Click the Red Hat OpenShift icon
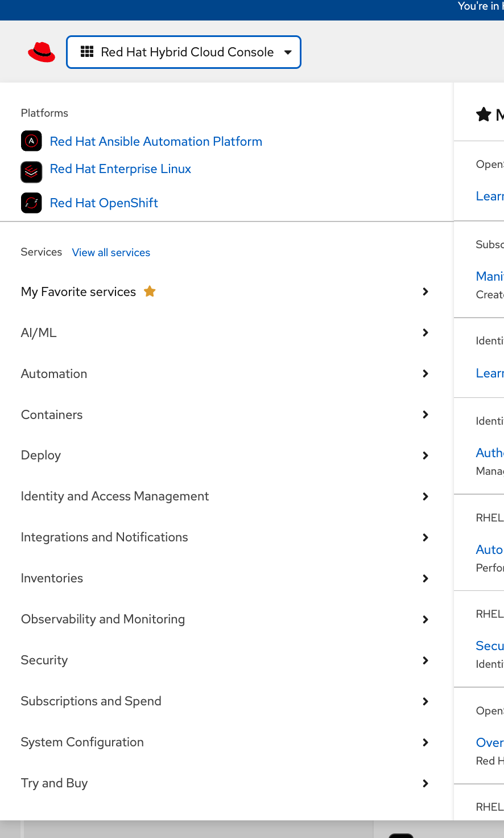Viewport: 504px width, 838px height. [x=31, y=203]
